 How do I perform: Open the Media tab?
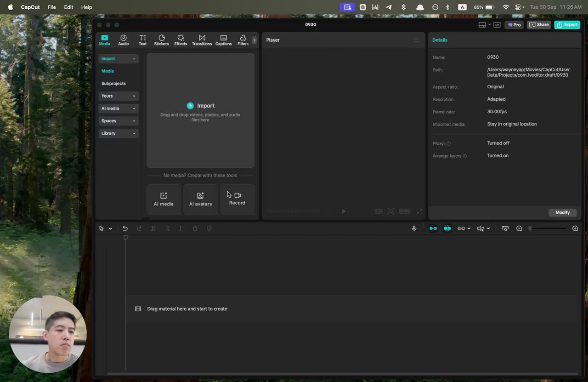pos(104,40)
